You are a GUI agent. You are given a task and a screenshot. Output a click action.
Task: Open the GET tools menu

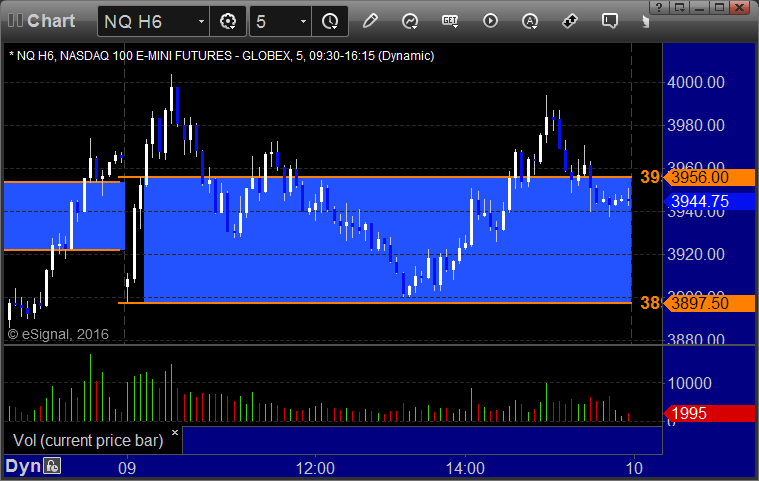coord(450,21)
